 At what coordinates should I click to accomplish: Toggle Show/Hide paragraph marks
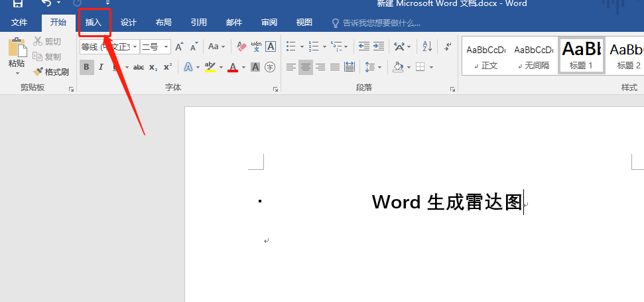448,46
